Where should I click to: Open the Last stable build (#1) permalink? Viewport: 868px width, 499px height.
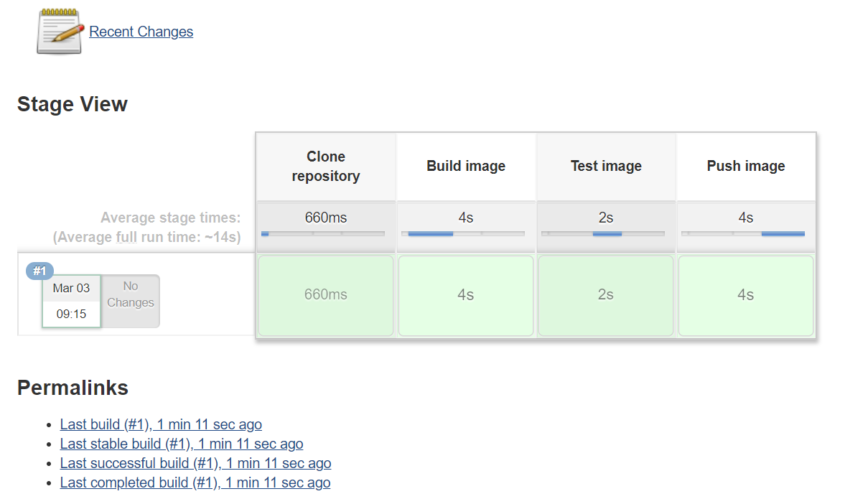click(x=182, y=444)
